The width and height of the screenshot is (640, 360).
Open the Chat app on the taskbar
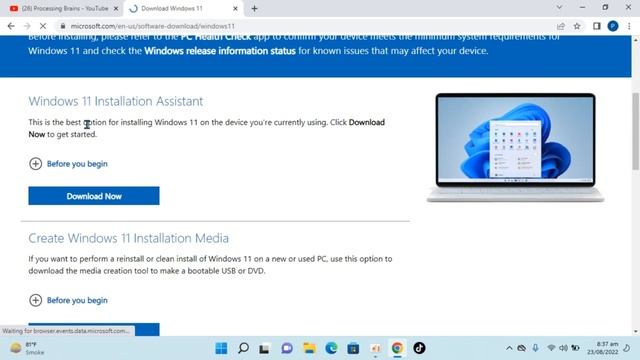click(x=287, y=348)
